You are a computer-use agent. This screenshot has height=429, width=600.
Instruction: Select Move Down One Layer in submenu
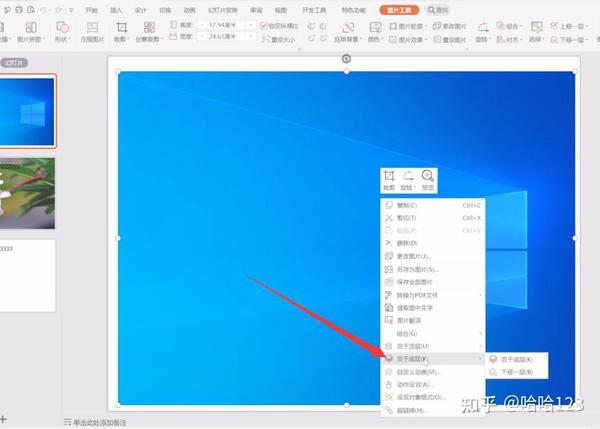coord(517,372)
